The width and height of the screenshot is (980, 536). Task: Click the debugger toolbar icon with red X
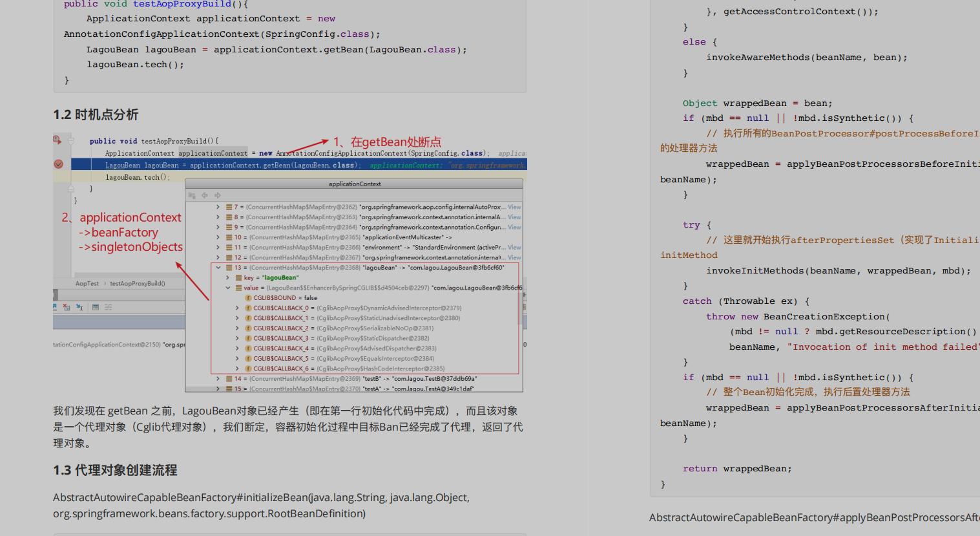(67, 307)
